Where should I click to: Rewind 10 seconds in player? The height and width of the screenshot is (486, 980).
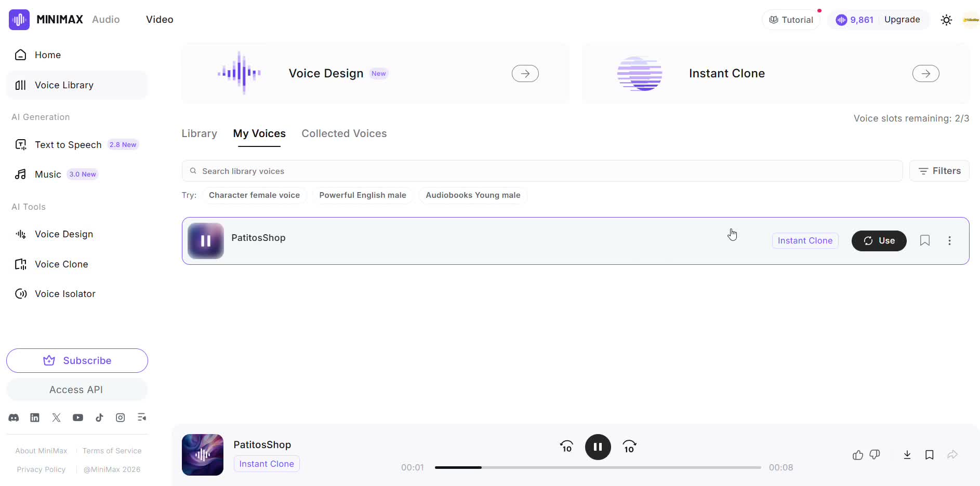coord(567,447)
